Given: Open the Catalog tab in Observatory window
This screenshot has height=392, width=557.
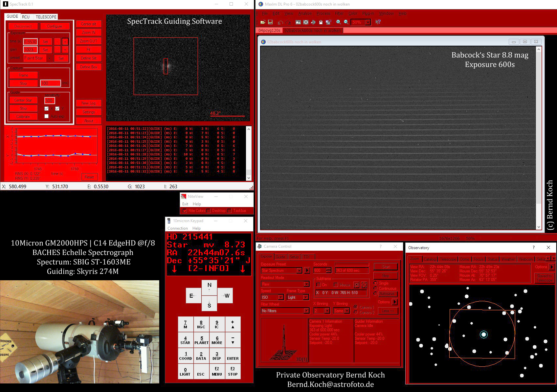Looking at the screenshot, I should point(430,259).
